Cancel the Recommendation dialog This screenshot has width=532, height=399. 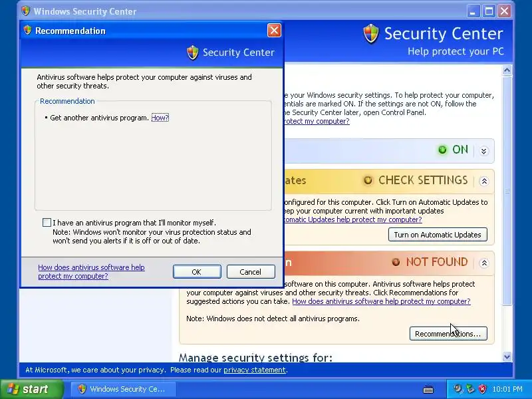[x=251, y=272]
